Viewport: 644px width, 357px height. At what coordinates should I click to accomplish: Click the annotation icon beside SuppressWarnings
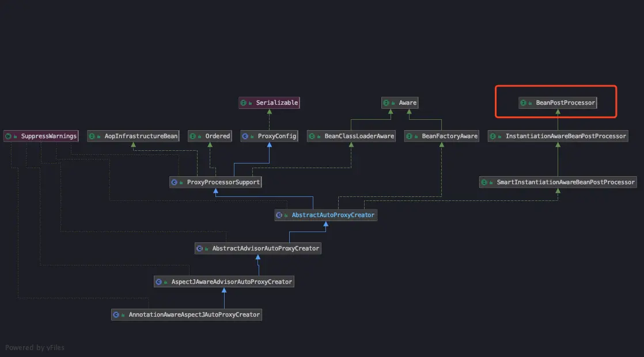point(9,136)
